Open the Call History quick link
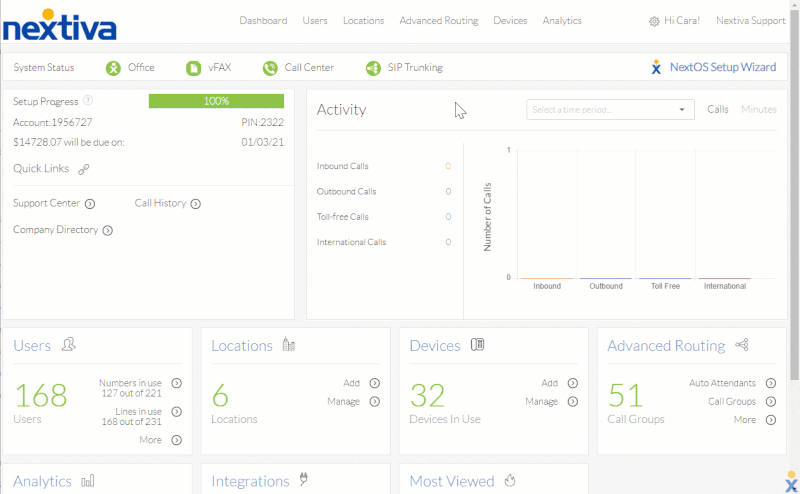The image size is (800, 494). (x=160, y=203)
